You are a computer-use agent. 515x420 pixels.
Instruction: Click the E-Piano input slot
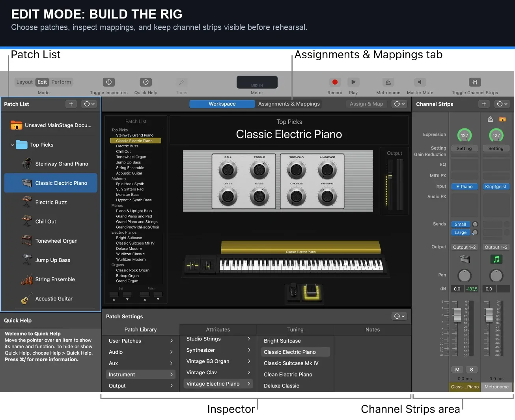pos(464,187)
